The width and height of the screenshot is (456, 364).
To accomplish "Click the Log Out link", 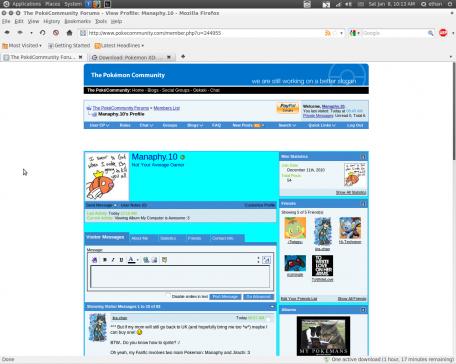I will [x=355, y=125].
